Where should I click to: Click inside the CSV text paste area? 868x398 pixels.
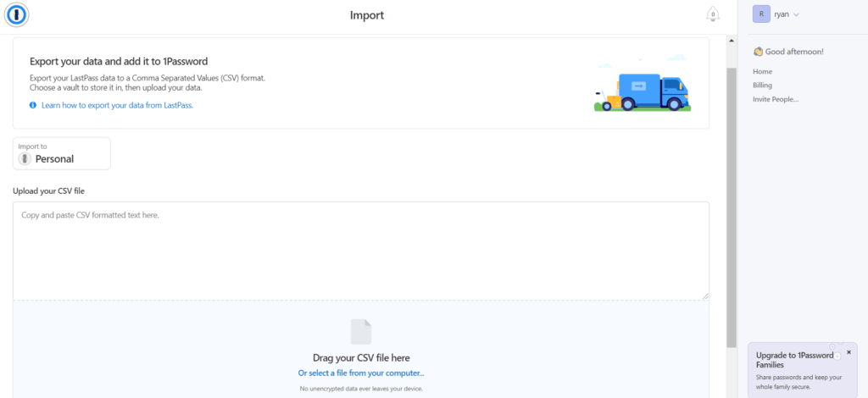point(361,251)
